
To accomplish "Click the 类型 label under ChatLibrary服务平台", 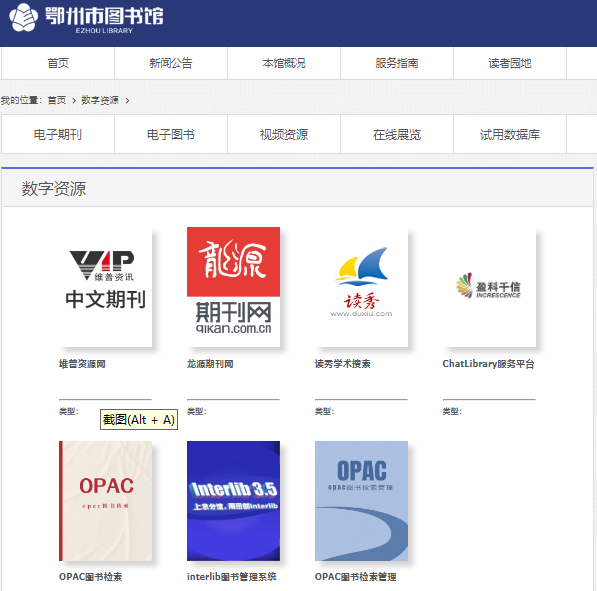I will (x=452, y=411).
